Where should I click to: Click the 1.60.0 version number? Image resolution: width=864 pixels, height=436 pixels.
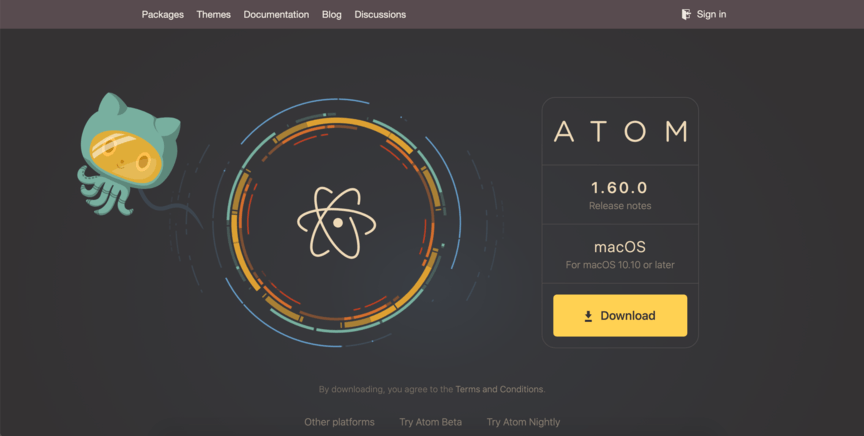pos(619,187)
